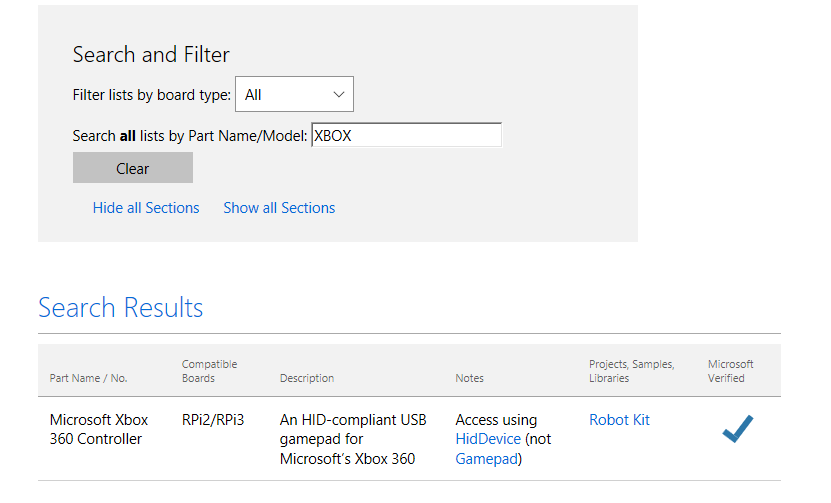Select the RPi2/RPi3 cell
This screenshot has height=503, width=831.
coord(213,420)
